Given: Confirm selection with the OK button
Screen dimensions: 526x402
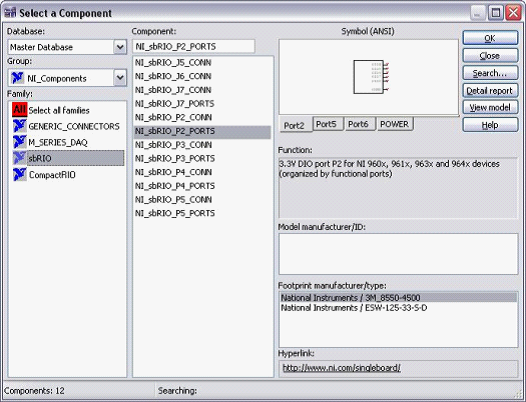Looking at the screenshot, I should (490, 38).
